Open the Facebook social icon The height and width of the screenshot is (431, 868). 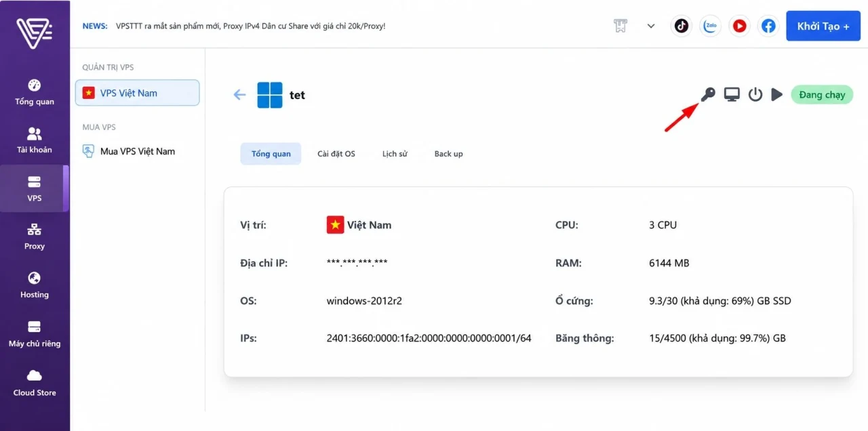pyautogui.click(x=768, y=26)
